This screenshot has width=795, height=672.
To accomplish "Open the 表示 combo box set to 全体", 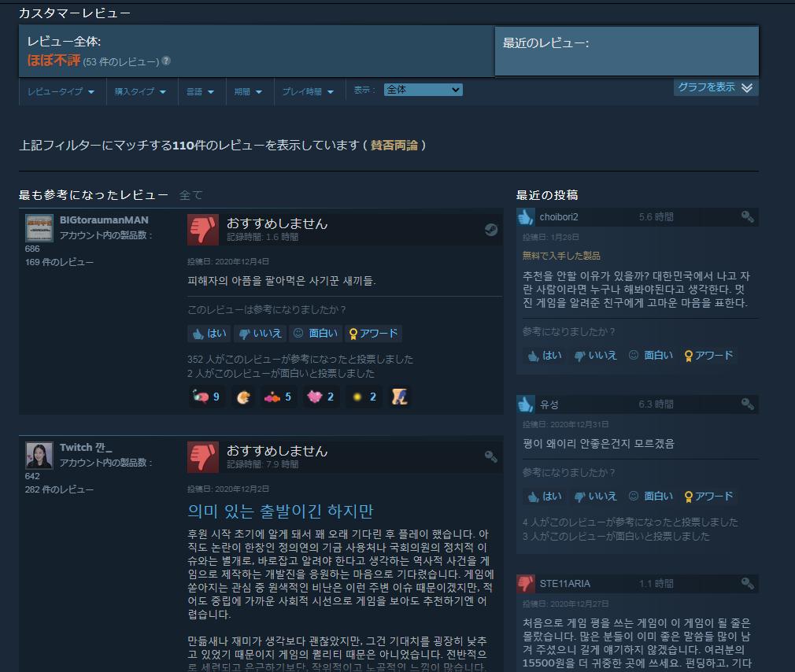I will point(423,90).
